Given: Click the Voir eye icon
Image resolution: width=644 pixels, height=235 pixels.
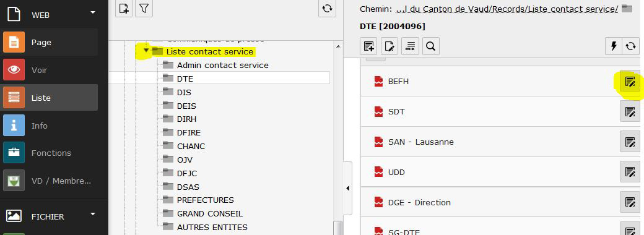Looking at the screenshot, I should click(x=14, y=70).
